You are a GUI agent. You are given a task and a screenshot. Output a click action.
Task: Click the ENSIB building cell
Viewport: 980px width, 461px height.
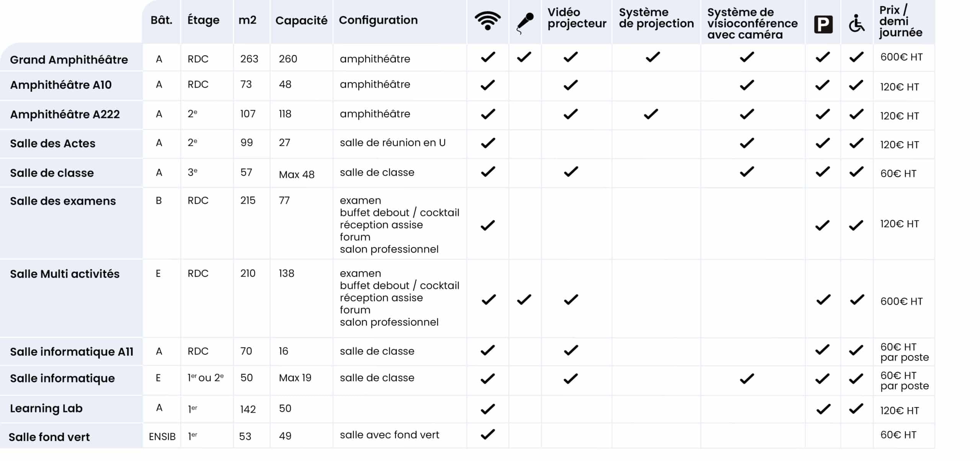[x=162, y=437]
